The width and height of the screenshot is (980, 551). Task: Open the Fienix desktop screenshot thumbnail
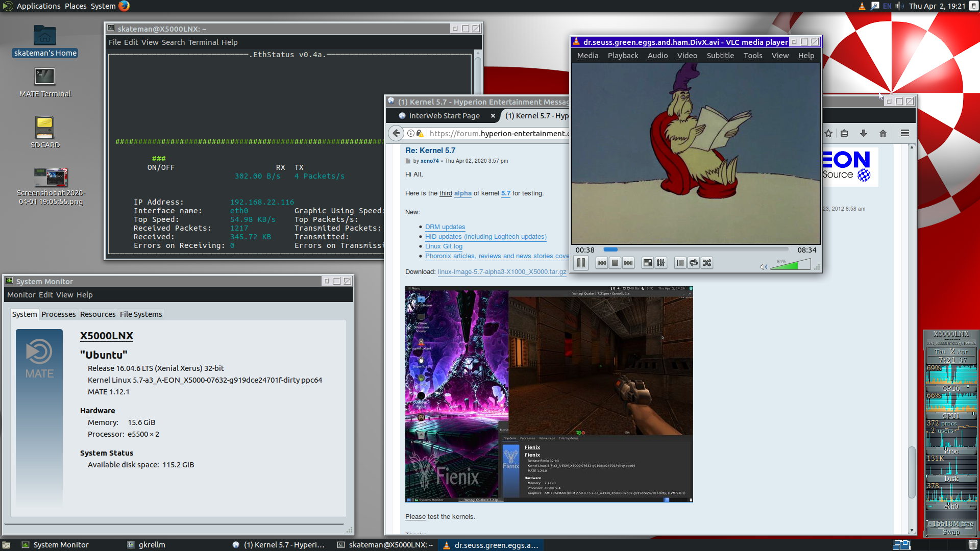(549, 394)
